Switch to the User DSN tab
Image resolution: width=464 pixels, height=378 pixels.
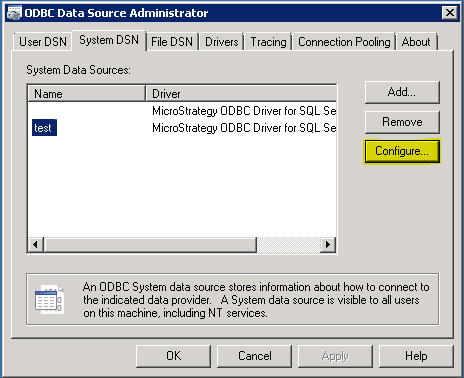click(x=43, y=42)
